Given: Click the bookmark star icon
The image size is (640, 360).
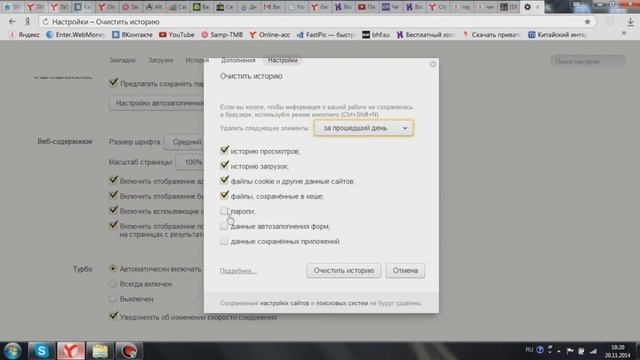Looking at the screenshot, I should click(587, 22).
